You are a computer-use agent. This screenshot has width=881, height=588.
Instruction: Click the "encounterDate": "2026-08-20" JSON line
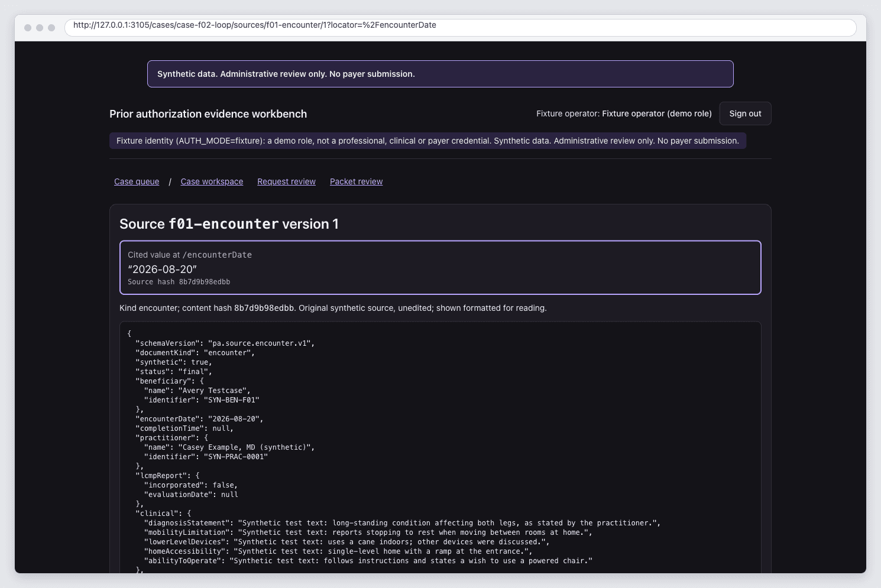pos(200,419)
